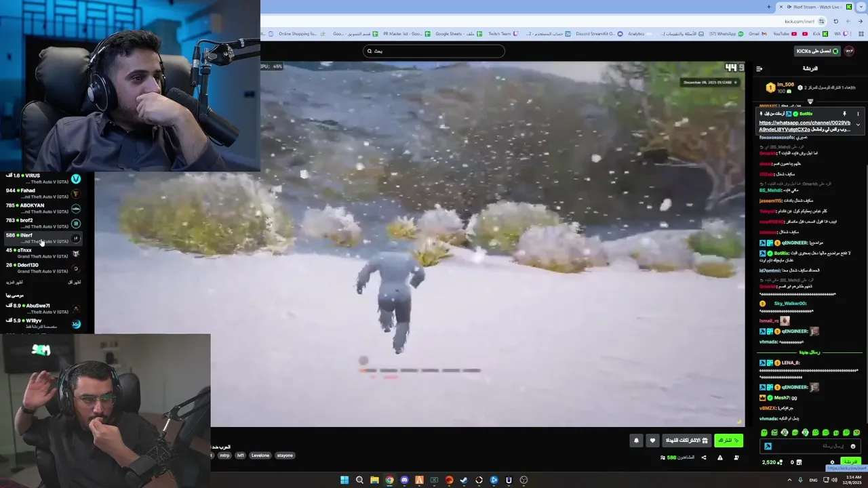Select INerf channel in sidebar

(42, 238)
